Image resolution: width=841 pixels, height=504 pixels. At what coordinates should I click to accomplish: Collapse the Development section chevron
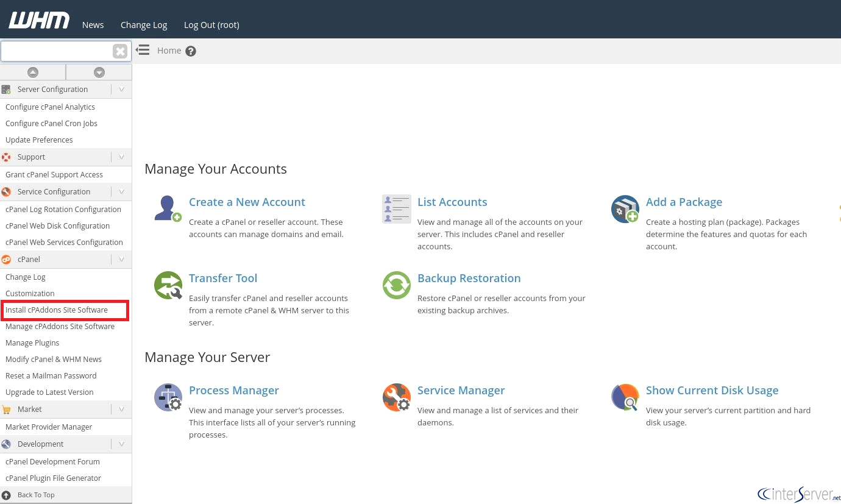[121, 444]
